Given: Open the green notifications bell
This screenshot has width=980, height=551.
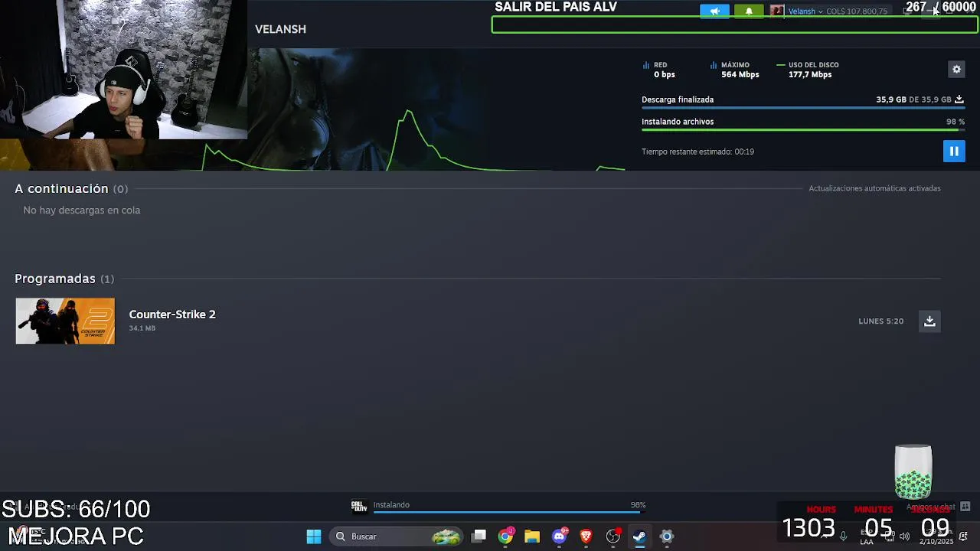Looking at the screenshot, I should pos(749,11).
